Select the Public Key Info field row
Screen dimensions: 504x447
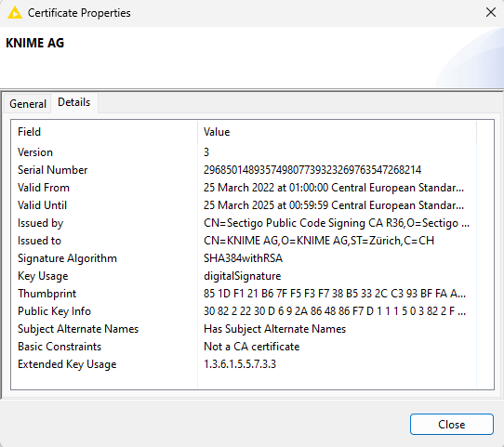point(244,311)
